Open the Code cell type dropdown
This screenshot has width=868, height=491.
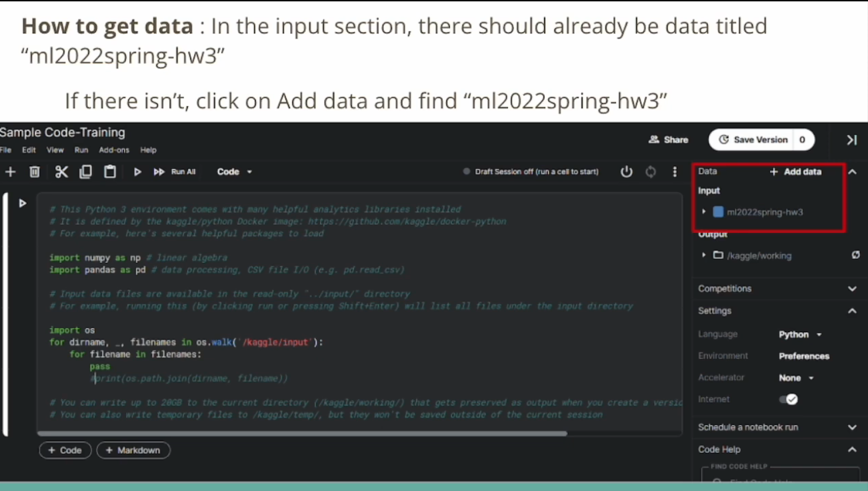point(233,171)
